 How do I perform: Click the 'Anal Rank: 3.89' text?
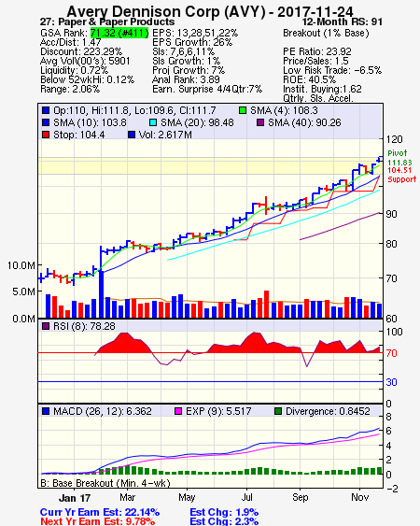[x=186, y=79]
